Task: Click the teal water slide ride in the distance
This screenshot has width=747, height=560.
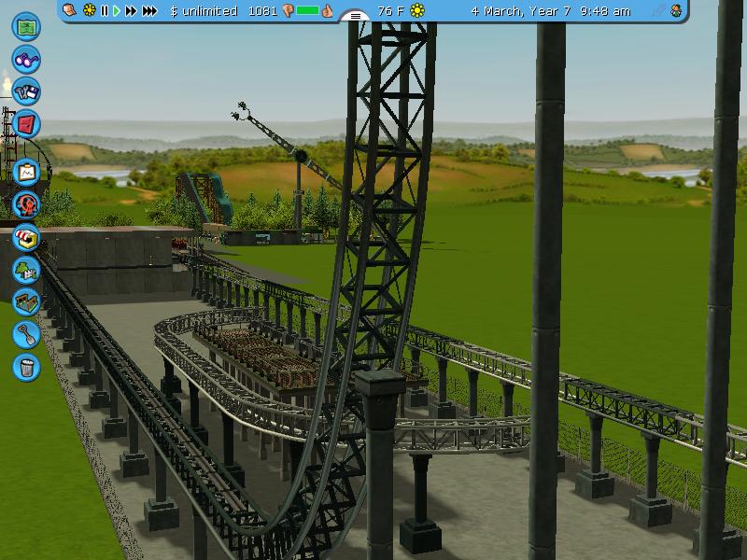Action: click(204, 197)
